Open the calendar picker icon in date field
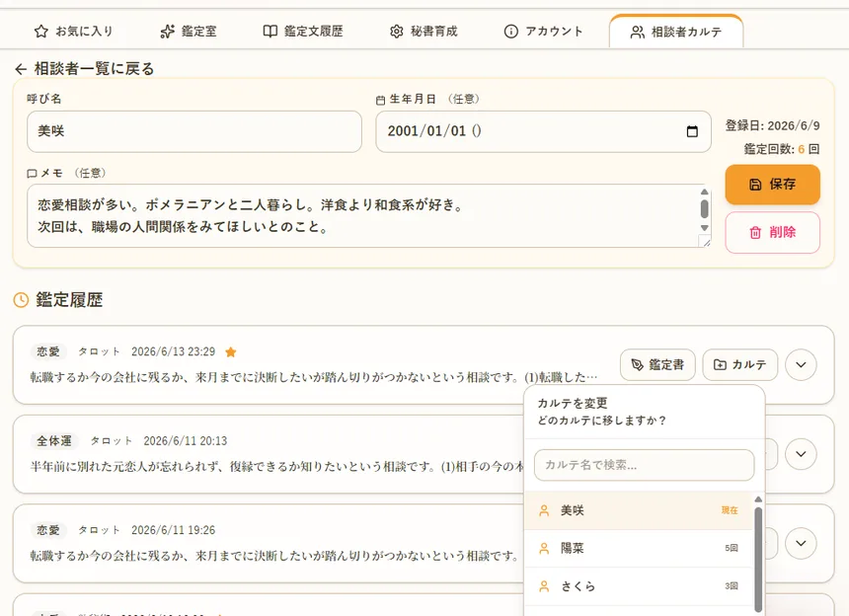 692,131
